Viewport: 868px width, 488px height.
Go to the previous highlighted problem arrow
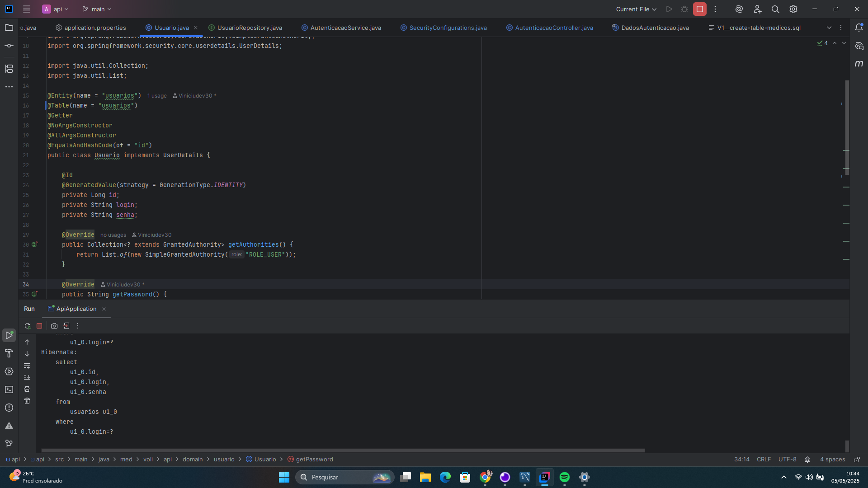click(835, 43)
